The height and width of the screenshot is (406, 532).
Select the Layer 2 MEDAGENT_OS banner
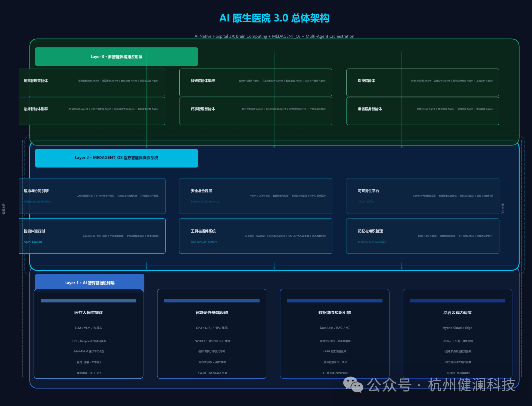point(116,158)
